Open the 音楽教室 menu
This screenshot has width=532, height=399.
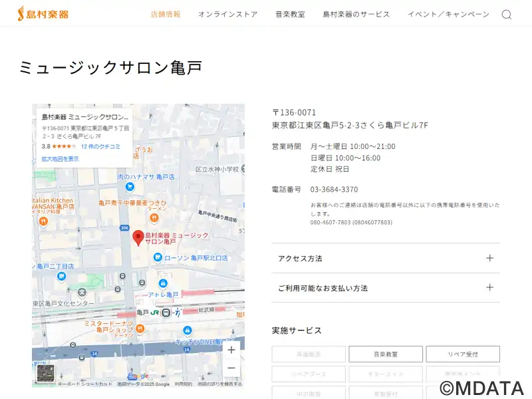pyautogui.click(x=290, y=14)
